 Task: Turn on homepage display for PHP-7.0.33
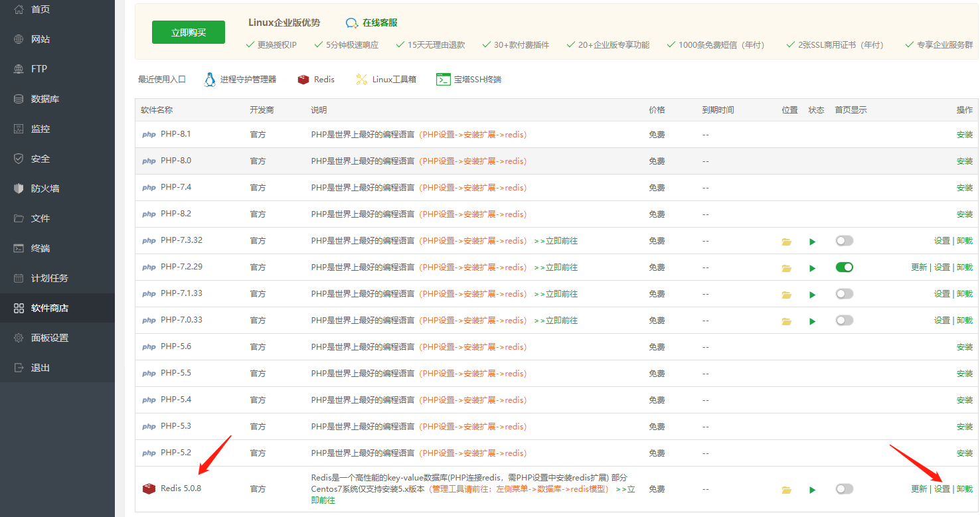(x=844, y=321)
